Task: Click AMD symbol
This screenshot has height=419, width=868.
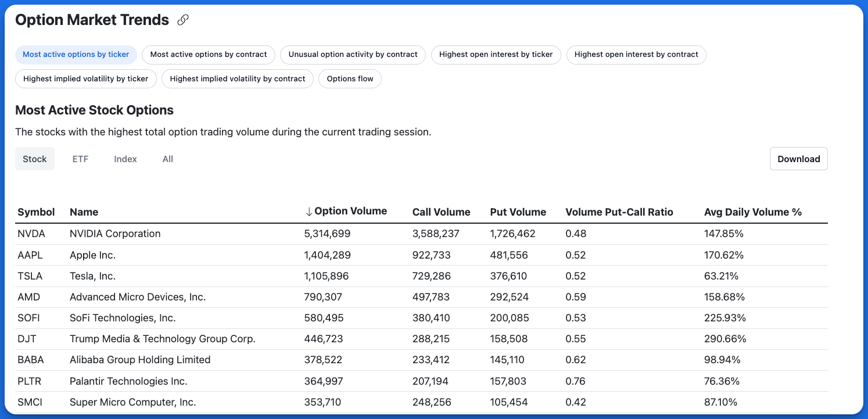Action: pyautogui.click(x=29, y=297)
